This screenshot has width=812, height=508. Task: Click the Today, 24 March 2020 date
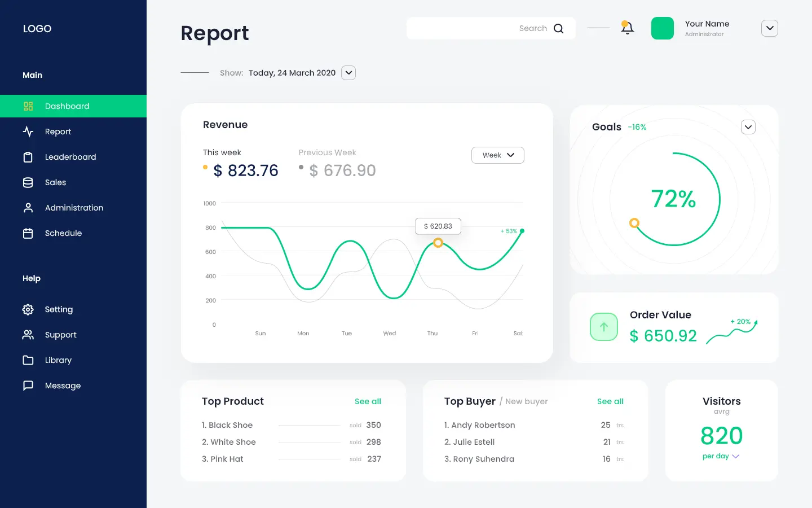pyautogui.click(x=292, y=73)
